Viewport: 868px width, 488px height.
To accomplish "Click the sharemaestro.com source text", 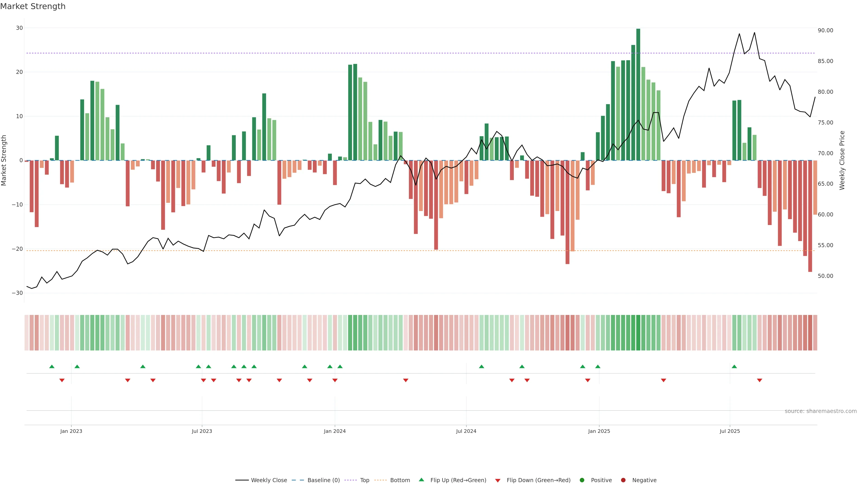I will [x=821, y=411].
